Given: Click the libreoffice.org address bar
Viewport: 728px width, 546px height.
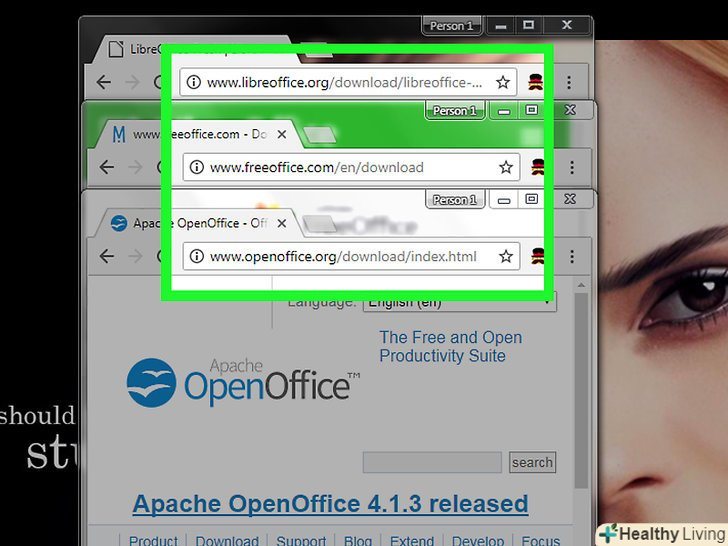Looking at the screenshot, I should coord(348,83).
